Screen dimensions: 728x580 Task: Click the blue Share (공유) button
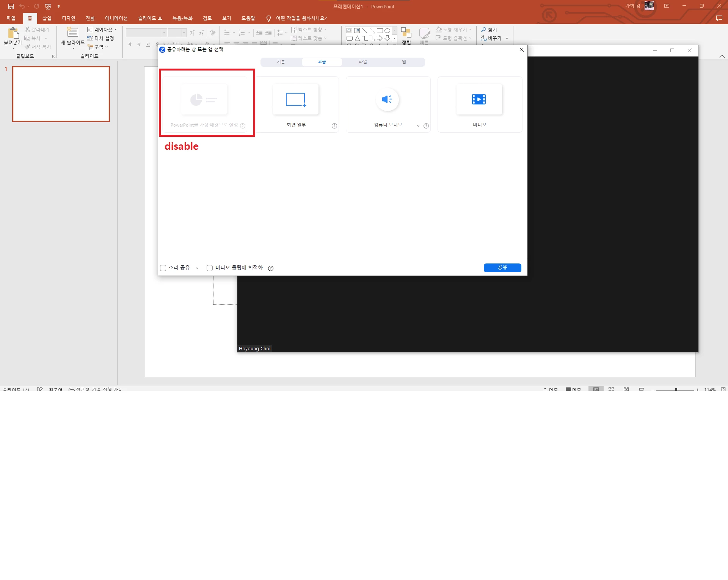pos(502,268)
